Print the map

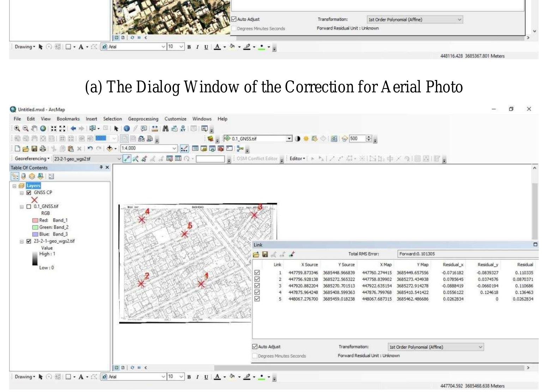tap(43, 149)
